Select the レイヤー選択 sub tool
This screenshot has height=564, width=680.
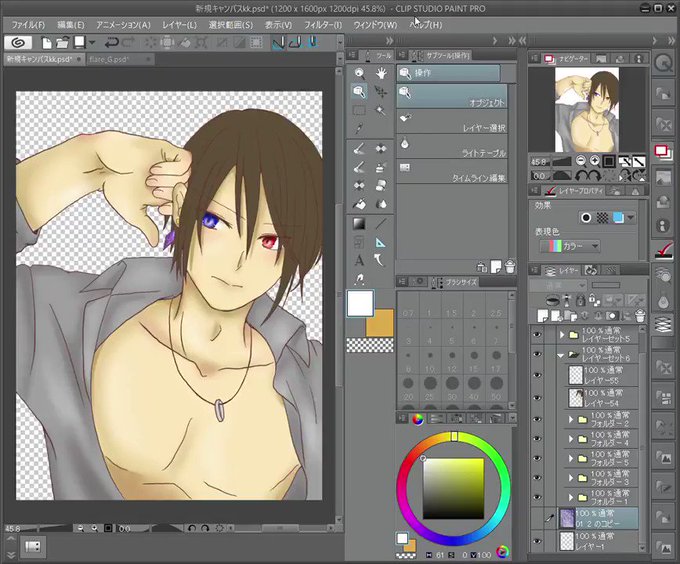pos(451,121)
